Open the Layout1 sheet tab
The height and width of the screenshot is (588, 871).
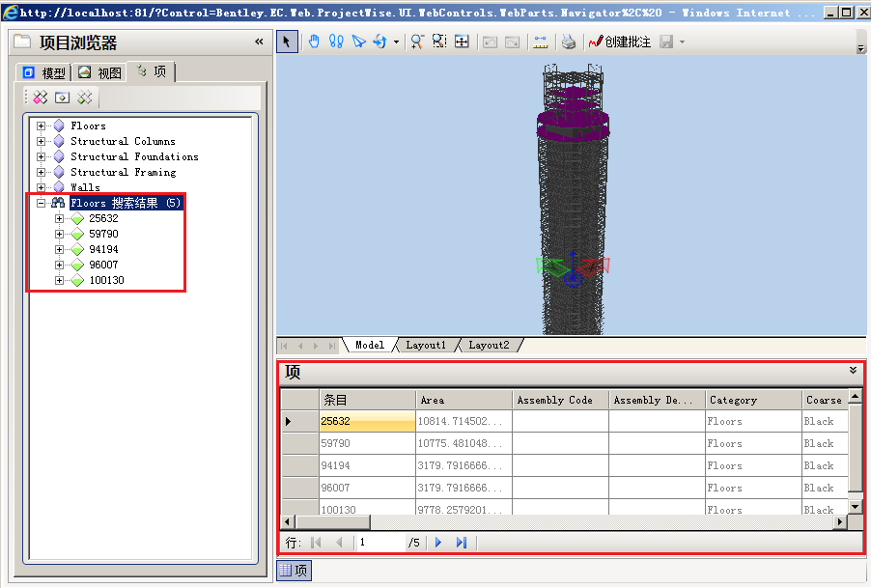[x=426, y=345]
